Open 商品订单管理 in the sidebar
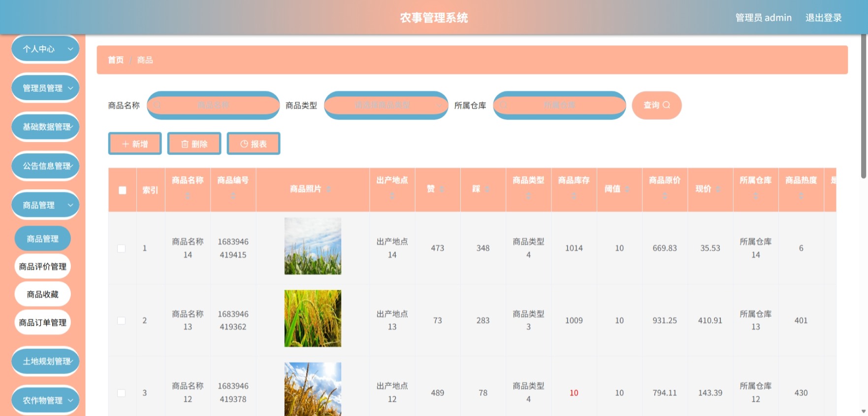Image resolution: width=868 pixels, height=416 pixels. 43,322
